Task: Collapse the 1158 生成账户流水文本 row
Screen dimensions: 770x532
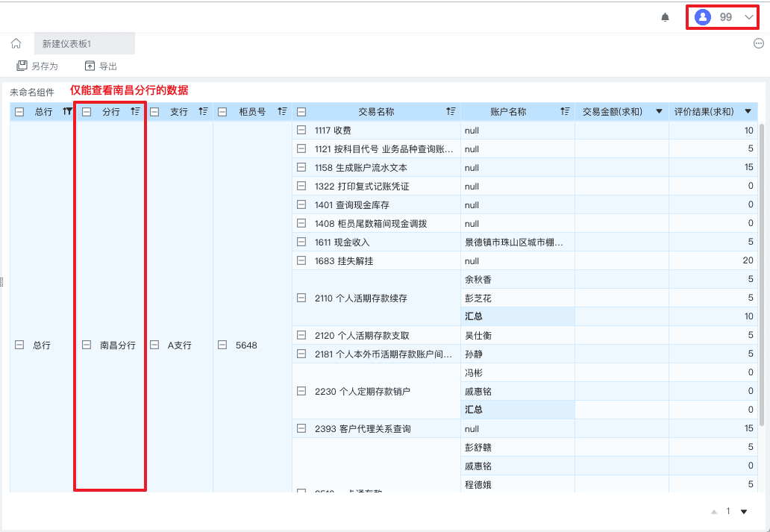Action: 301,167
